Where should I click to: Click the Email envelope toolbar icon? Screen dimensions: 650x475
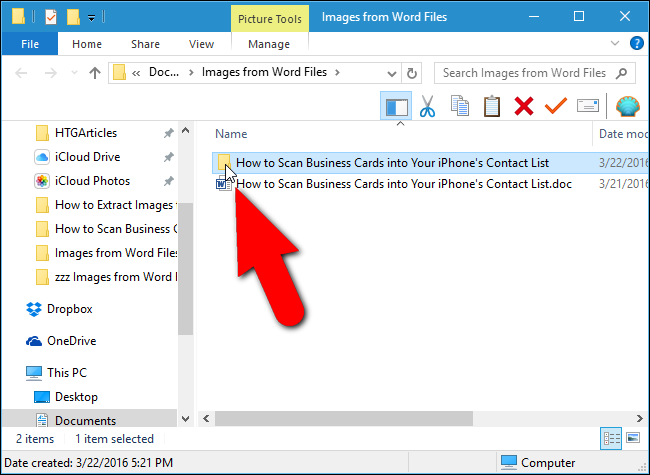(x=587, y=106)
